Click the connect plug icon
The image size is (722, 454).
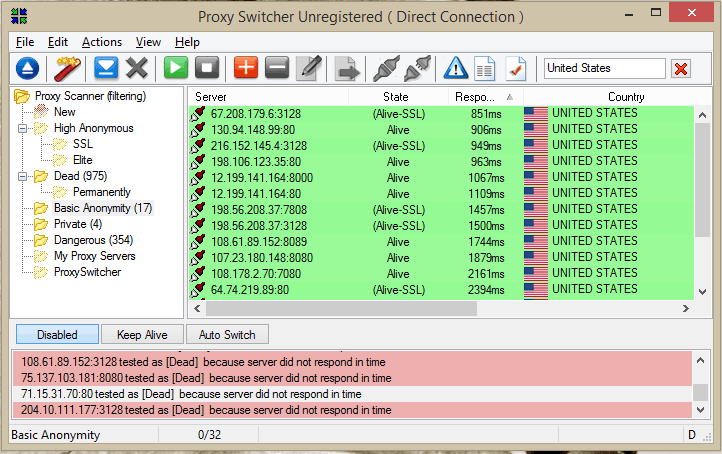(x=386, y=69)
